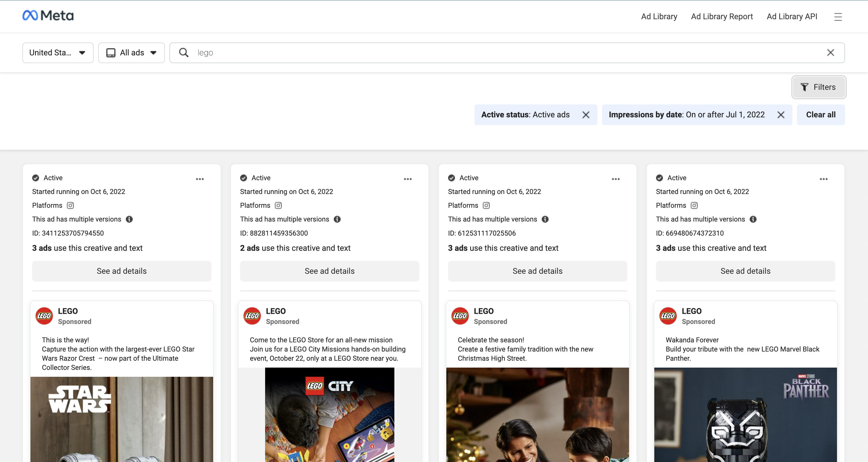Open the hamburger menu icon
Image resolution: width=868 pixels, height=462 pixels.
[x=838, y=17]
